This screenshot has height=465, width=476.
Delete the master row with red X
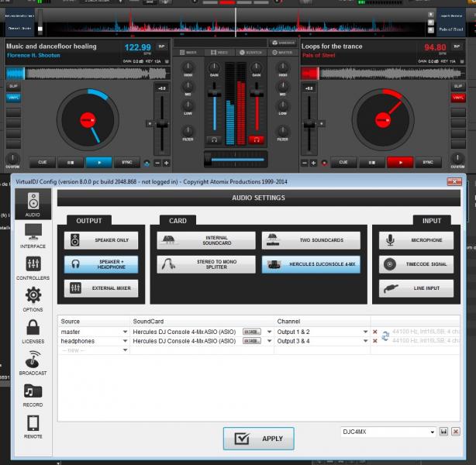coord(375,332)
